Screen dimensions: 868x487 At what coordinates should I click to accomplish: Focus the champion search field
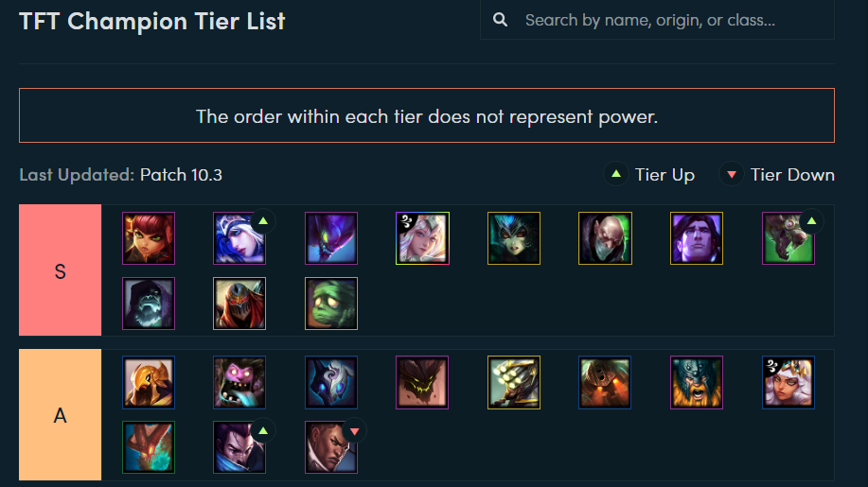click(x=657, y=20)
